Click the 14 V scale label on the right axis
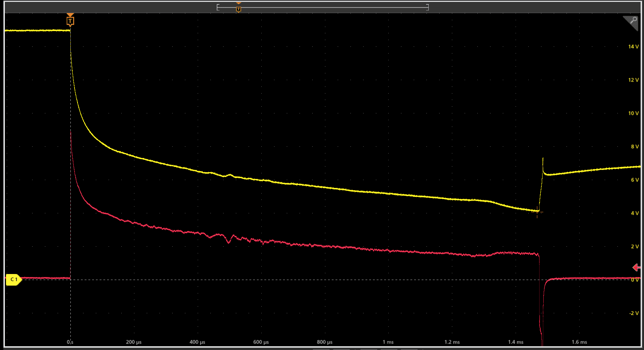 (x=633, y=47)
